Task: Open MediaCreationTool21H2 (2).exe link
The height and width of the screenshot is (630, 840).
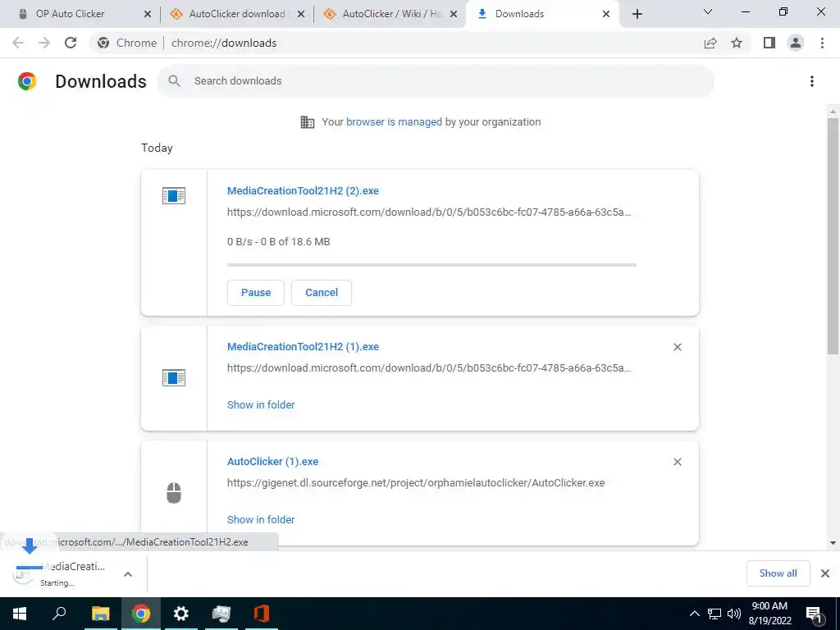Action: pos(303,190)
